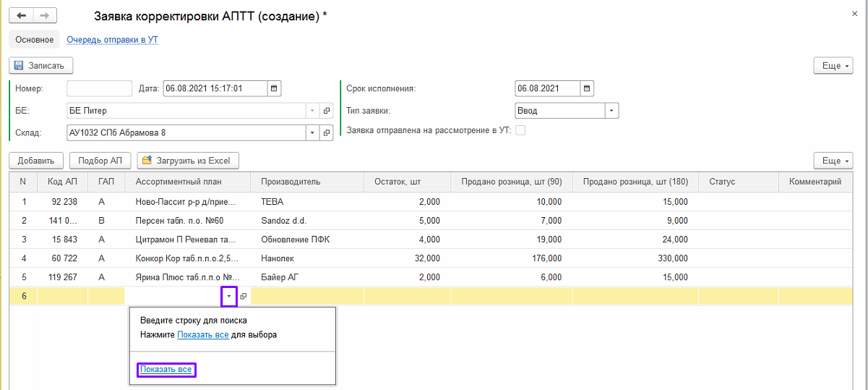Screen dimensions: 868x390
Task: Open the top Еще menu
Action: tap(833, 65)
